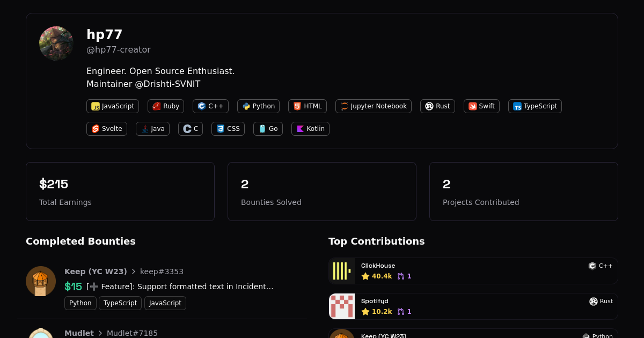Select the Ruby language badge
The height and width of the screenshot is (338, 644).
[166, 106]
